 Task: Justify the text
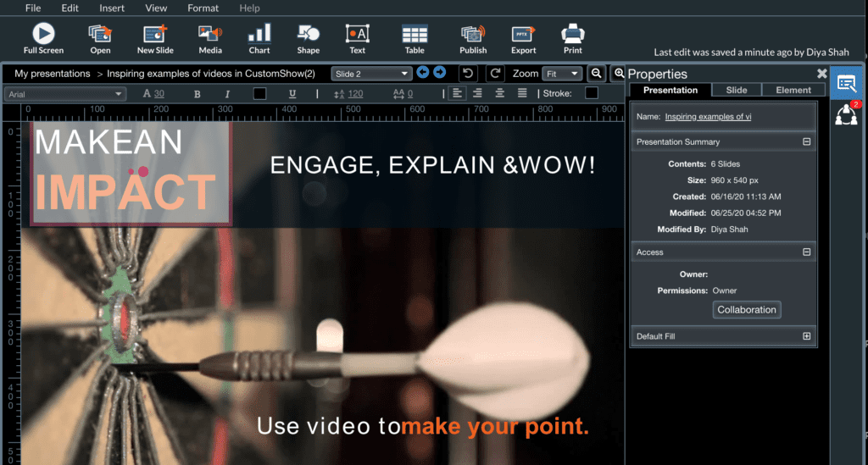click(x=522, y=93)
